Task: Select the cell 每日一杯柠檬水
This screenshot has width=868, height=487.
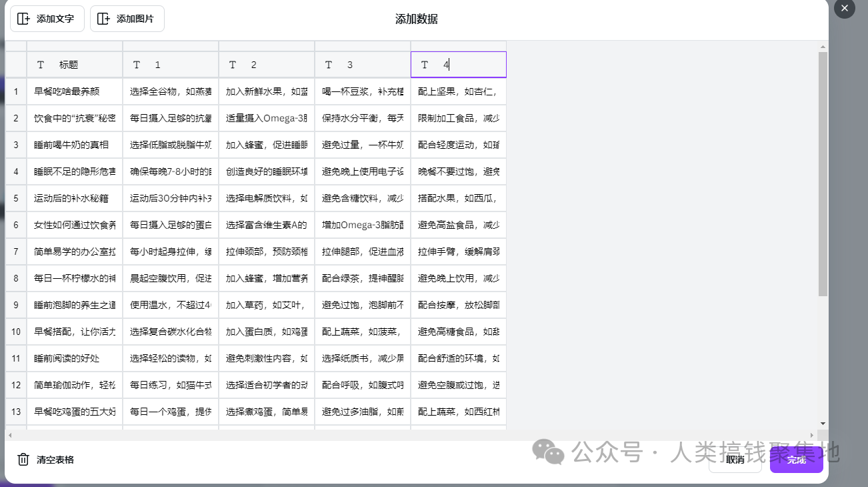Action: (74, 278)
